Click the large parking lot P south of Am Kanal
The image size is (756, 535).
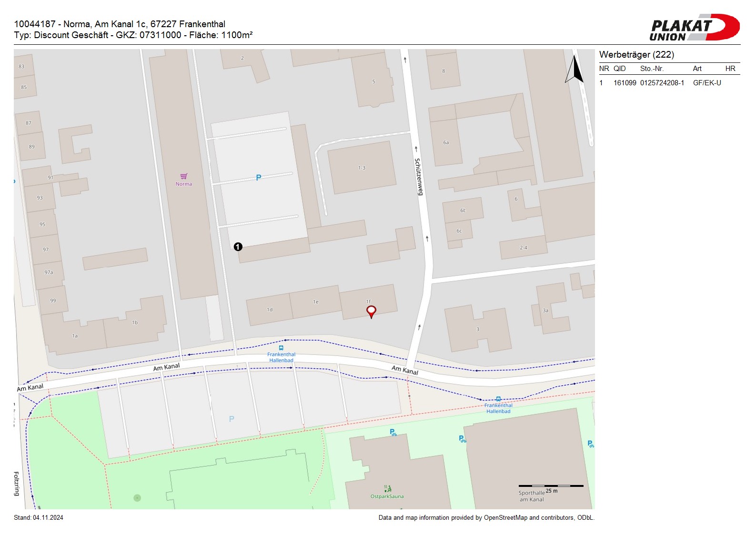pyautogui.click(x=232, y=419)
